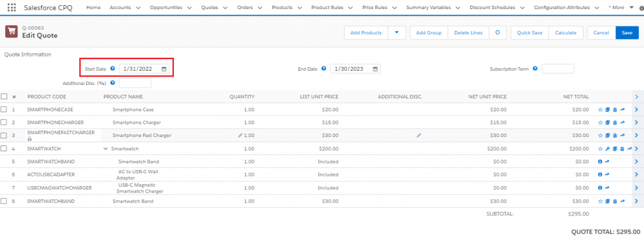
Task: Save the quote with Save button
Action: click(627, 33)
